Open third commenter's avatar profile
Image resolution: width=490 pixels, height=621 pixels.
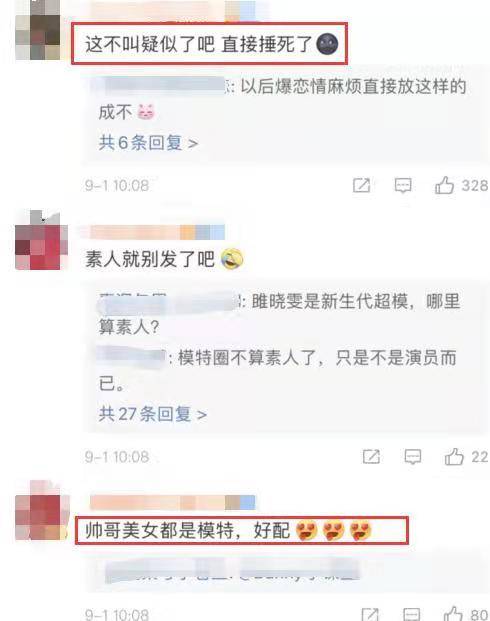click(x=42, y=511)
